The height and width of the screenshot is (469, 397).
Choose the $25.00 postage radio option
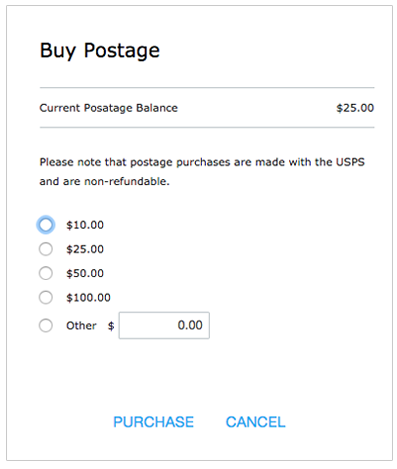[46, 249]
